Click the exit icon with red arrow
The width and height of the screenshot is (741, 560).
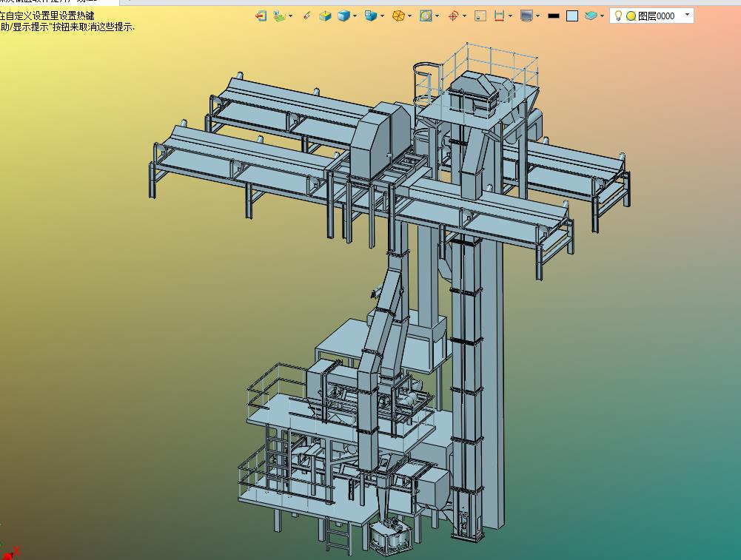[x=261, y=16]
